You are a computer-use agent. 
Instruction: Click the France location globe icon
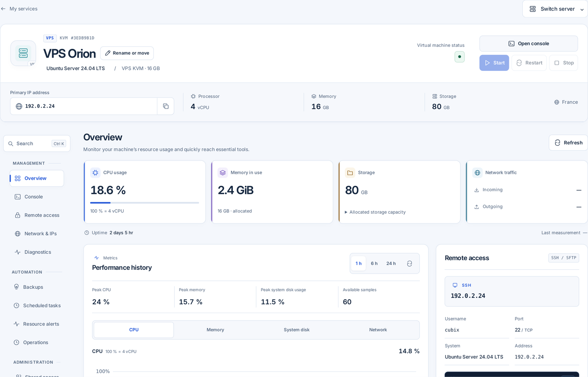(x=557, y=102)
